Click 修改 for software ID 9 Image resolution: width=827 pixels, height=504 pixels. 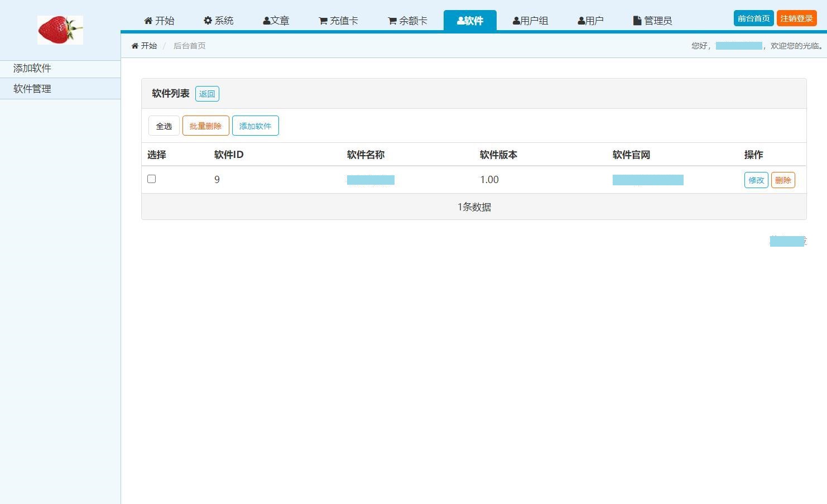pyautogui.click(x=756, y=180)
